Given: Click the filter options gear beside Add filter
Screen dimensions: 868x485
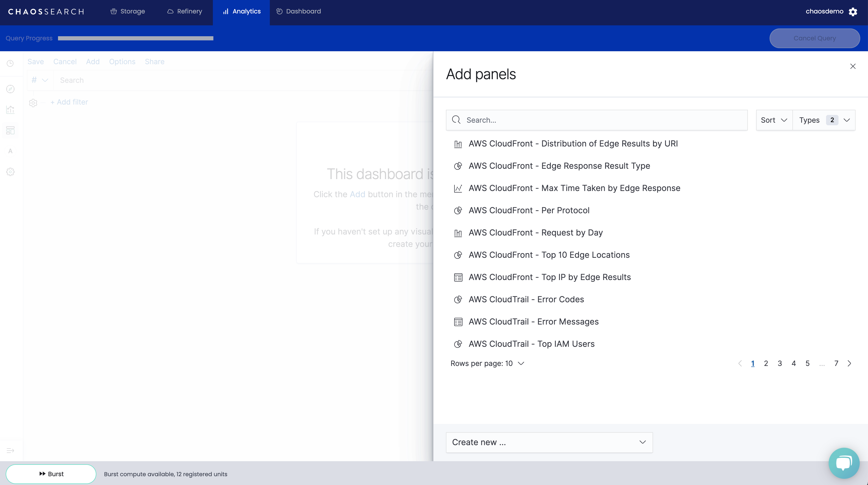Looking at the screenshot, I should click(33, 103).
